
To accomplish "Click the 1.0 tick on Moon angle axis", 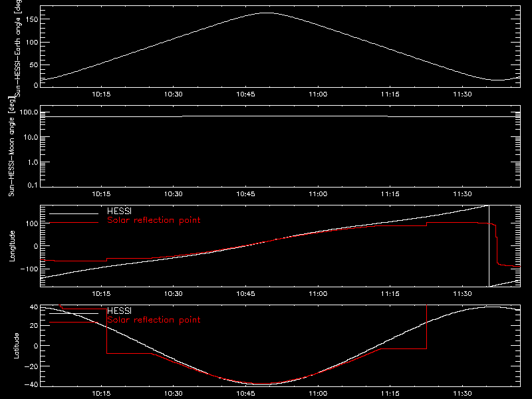I will pos(33,162).
